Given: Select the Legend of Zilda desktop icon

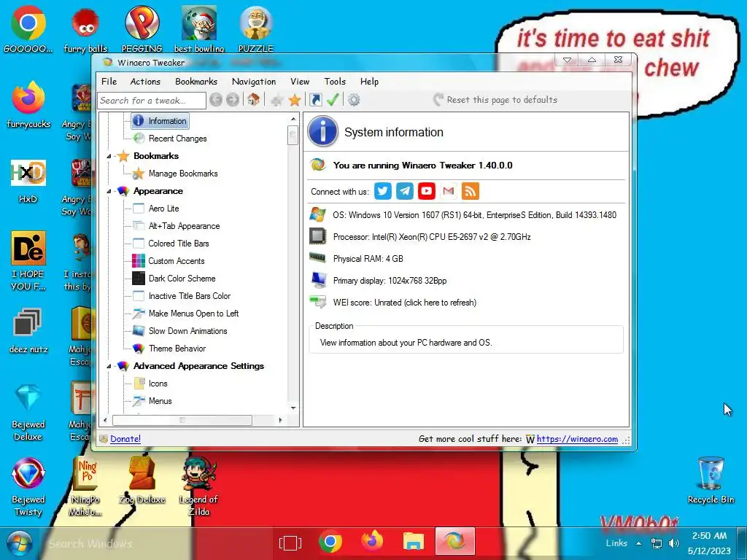Looking at the screenshot, I should (x=198, y=486).
